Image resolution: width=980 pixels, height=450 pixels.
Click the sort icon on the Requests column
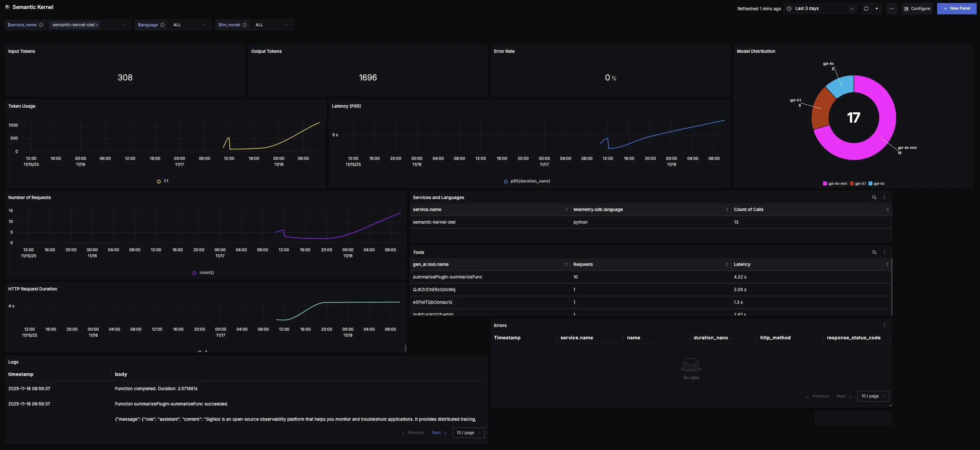(x=727, y=264)
